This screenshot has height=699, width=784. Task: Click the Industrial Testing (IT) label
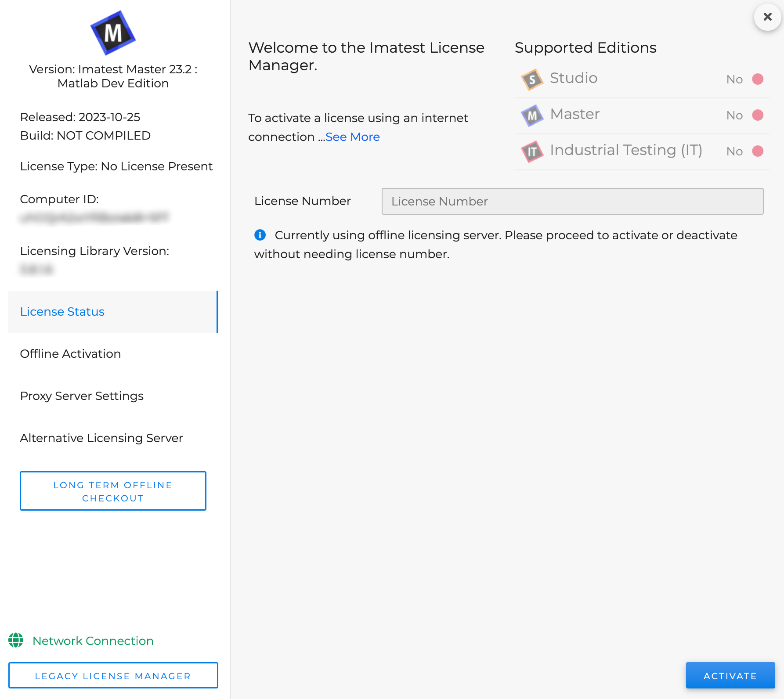click(626, 150)
